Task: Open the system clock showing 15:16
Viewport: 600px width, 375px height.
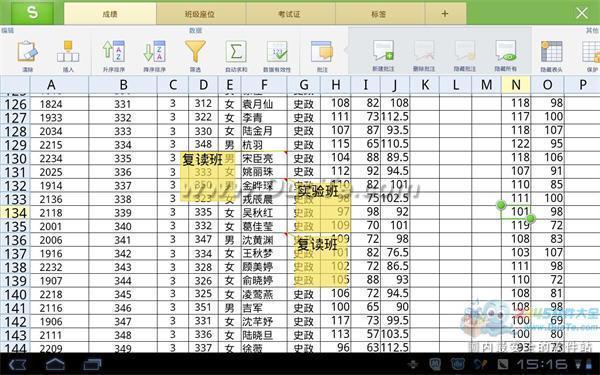Action: pyautogui.click(x=541, y=364)
